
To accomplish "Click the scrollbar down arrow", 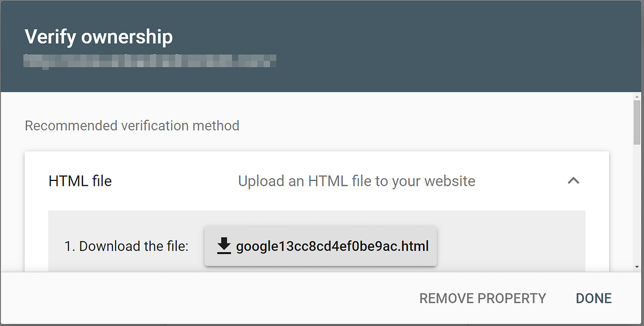I will [636, 265].
